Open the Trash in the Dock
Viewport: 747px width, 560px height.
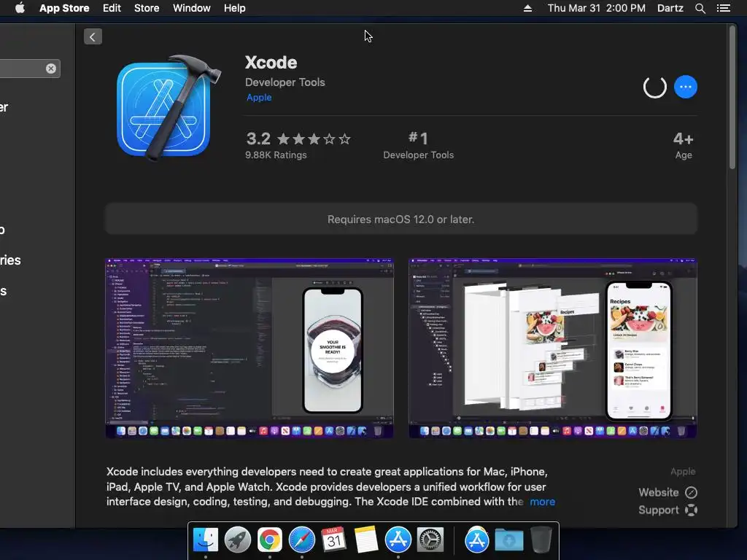pyautogui.click(x=541, y=540)
